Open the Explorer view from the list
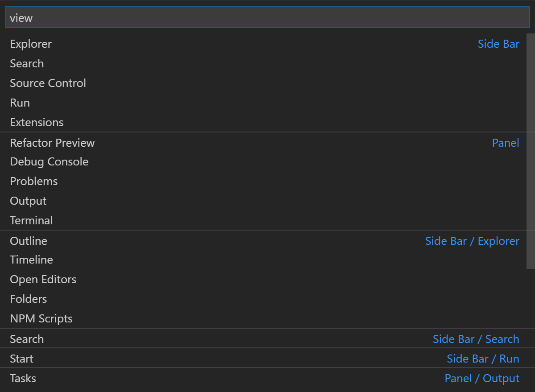 pos(31,44)
